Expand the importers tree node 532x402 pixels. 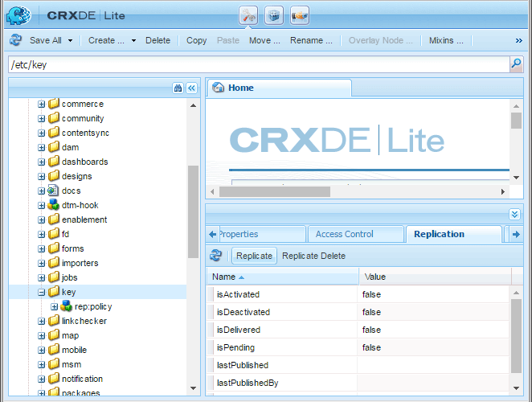[42, 264]
